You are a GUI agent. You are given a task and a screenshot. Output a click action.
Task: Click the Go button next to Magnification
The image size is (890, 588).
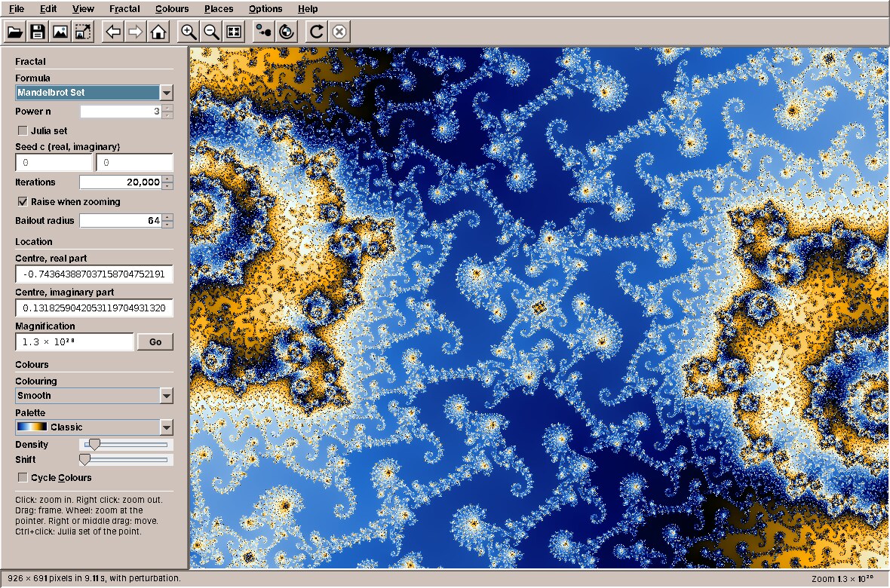(155, 341)
